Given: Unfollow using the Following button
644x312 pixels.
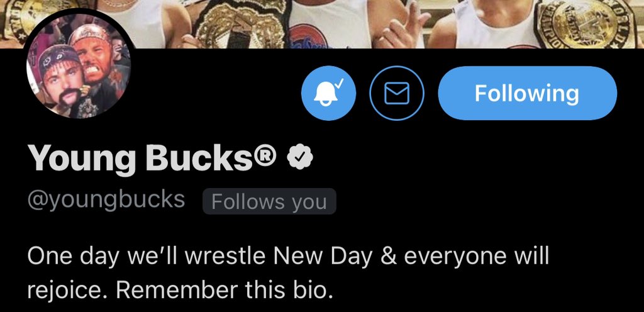Looking at the screenshot, I should coord(528,93).
